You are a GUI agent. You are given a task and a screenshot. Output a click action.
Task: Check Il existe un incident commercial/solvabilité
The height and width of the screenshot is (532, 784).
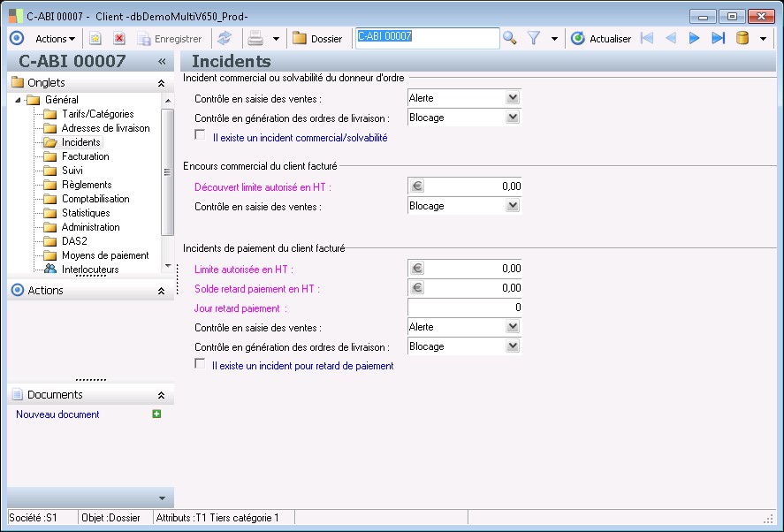[x=200, y=135]
